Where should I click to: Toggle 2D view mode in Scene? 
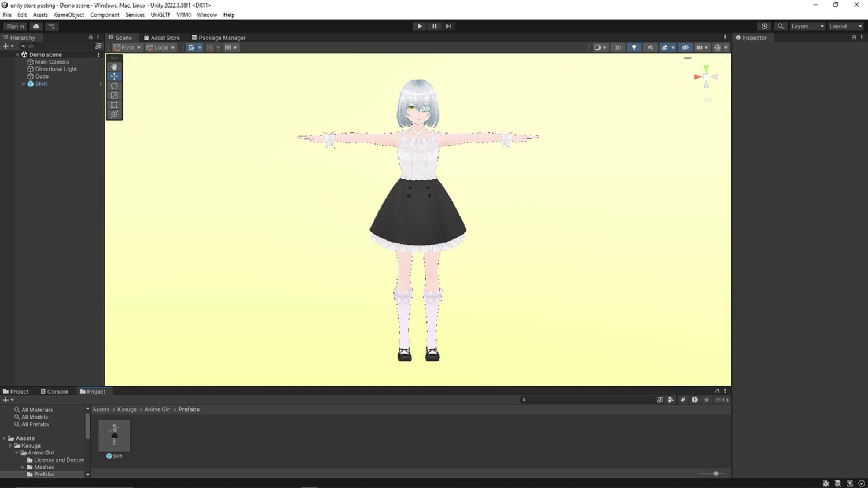pyautogui.click(x=618, y=47)
